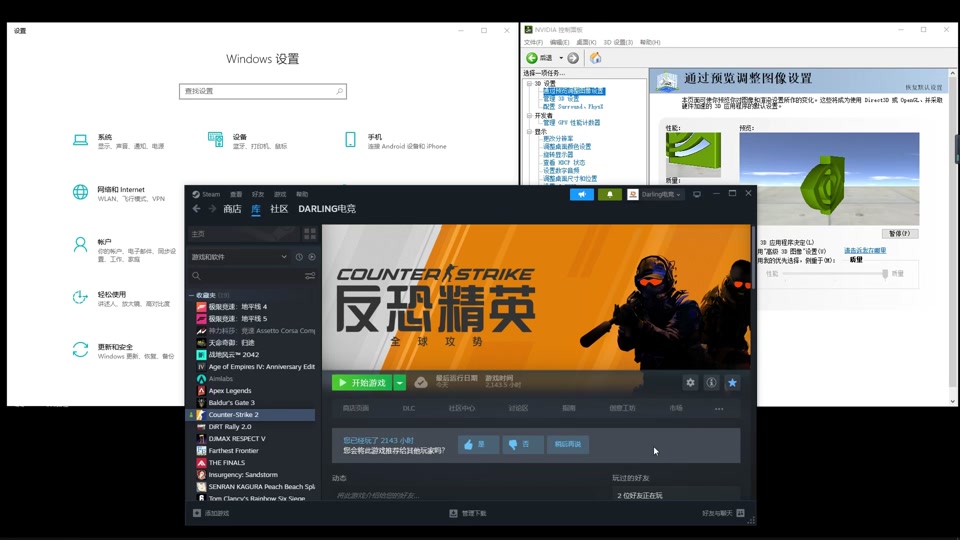
Task: Collapse the 3D settings tree node
Action: pyautogui.click(x=529, y=83)
